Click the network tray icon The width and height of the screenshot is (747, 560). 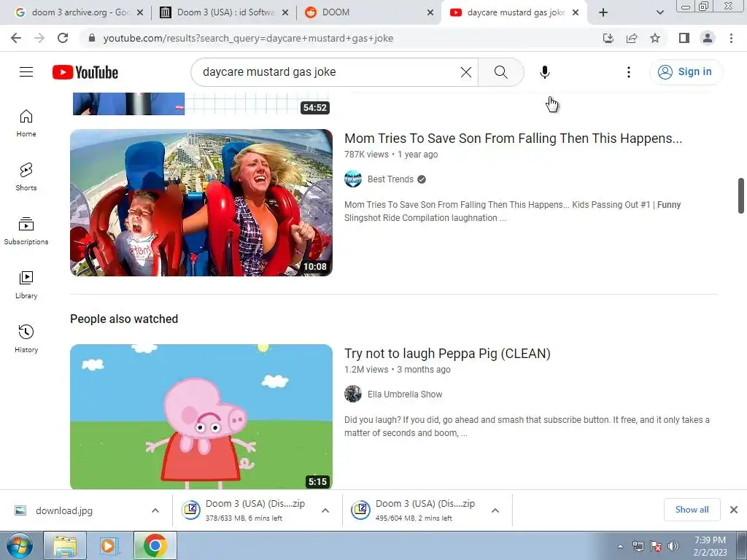(x=638, y=546)
